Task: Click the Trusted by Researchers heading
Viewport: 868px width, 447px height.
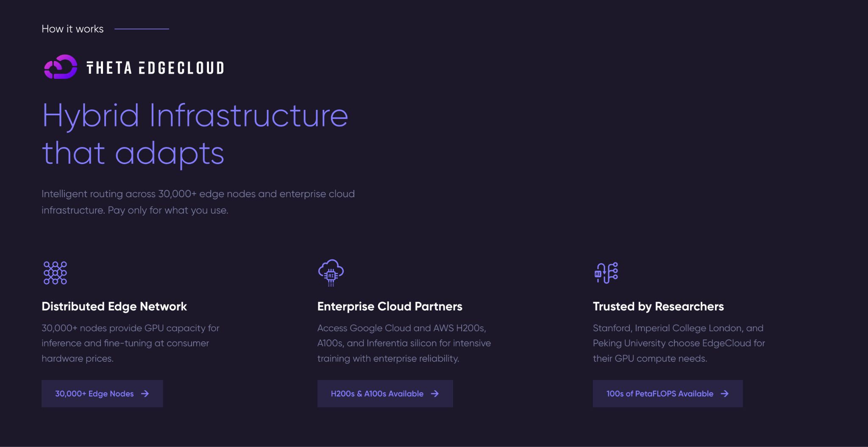Action: (x=658, y=306)
